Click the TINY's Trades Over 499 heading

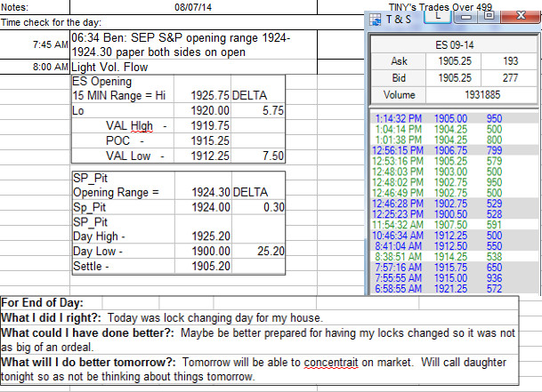pos(440,7)
